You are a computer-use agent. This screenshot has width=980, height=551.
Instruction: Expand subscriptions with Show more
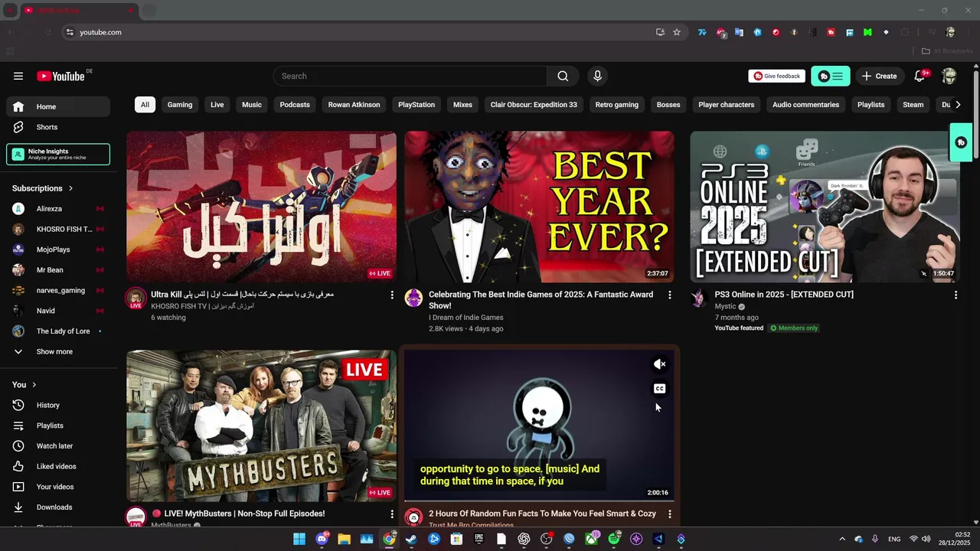(x=58, y=351)
